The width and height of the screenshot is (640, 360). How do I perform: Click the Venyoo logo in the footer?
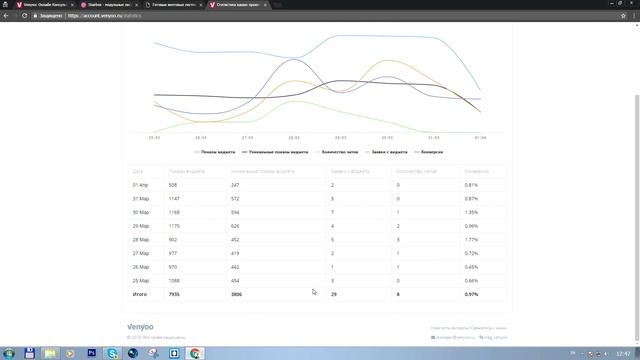(140, 327)
